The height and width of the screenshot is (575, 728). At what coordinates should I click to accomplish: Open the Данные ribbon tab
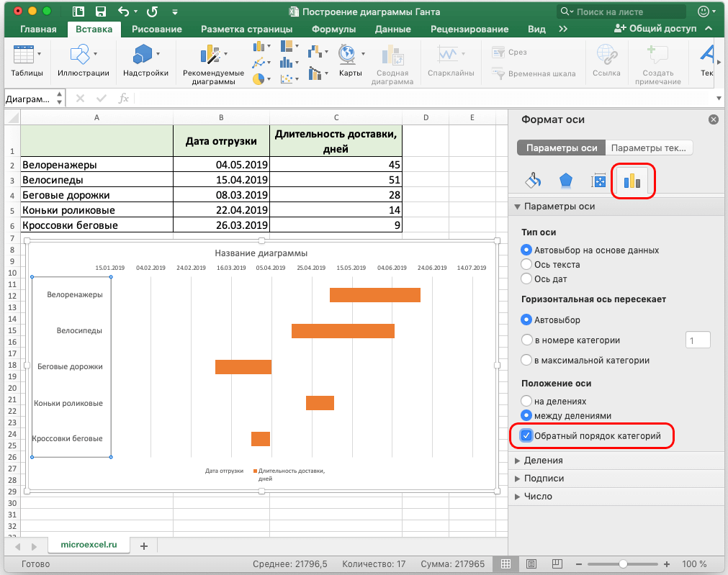click(392, 30)
